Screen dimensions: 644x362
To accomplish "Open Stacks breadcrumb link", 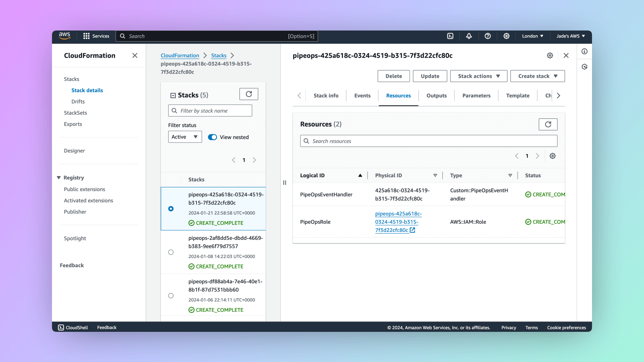I will point(219,55).
